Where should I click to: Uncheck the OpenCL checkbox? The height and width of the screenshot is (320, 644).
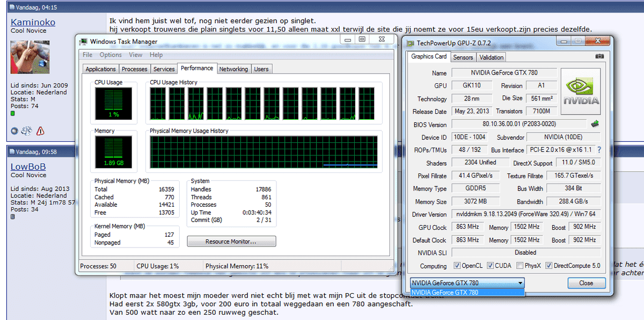click(457, 266)
